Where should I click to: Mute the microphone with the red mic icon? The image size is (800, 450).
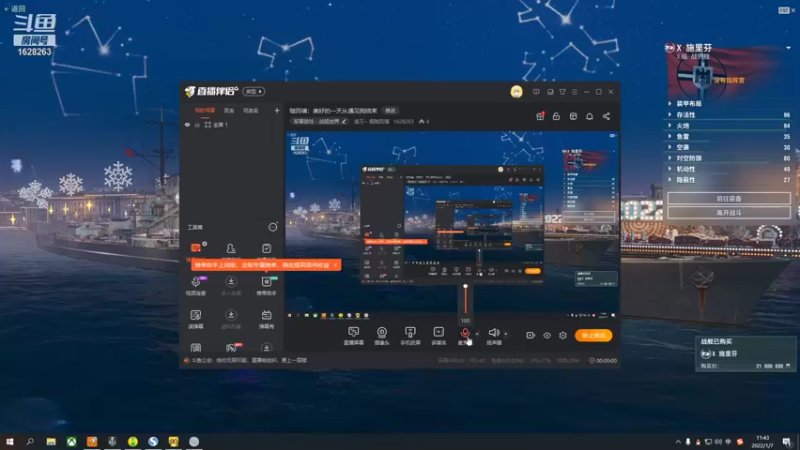465,333
